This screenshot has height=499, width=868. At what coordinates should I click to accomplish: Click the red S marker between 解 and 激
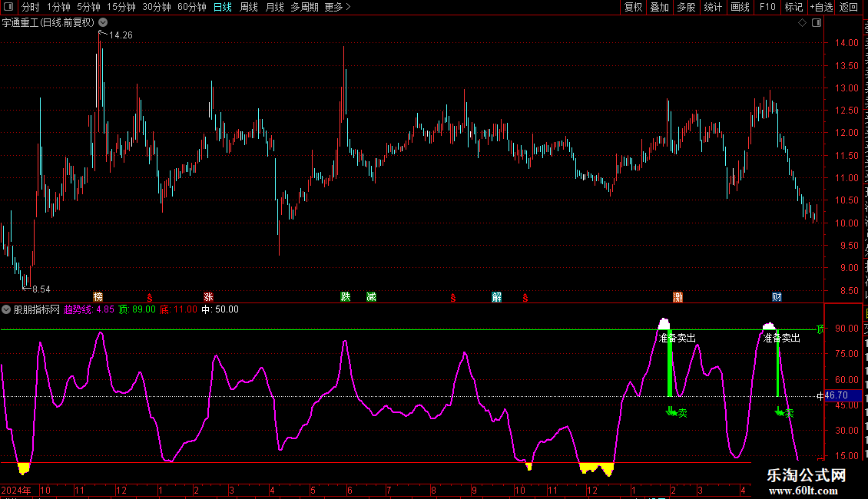tap(525, 298)
